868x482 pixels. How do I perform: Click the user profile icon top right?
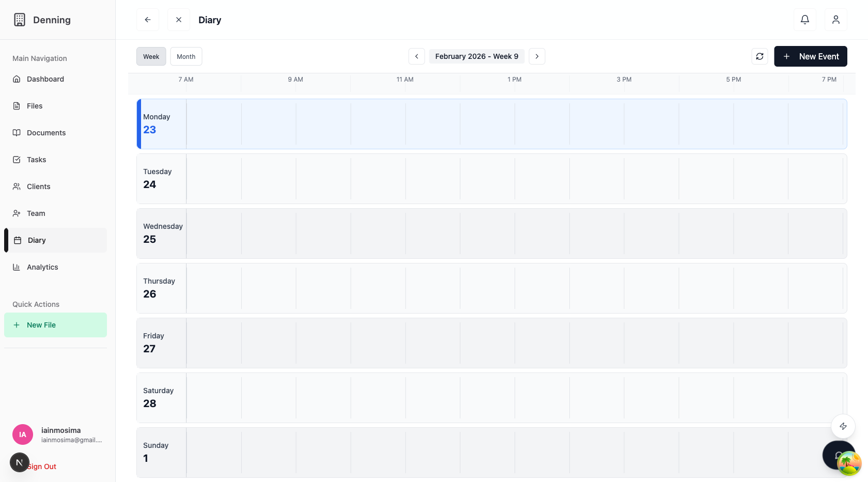(835, 19)
